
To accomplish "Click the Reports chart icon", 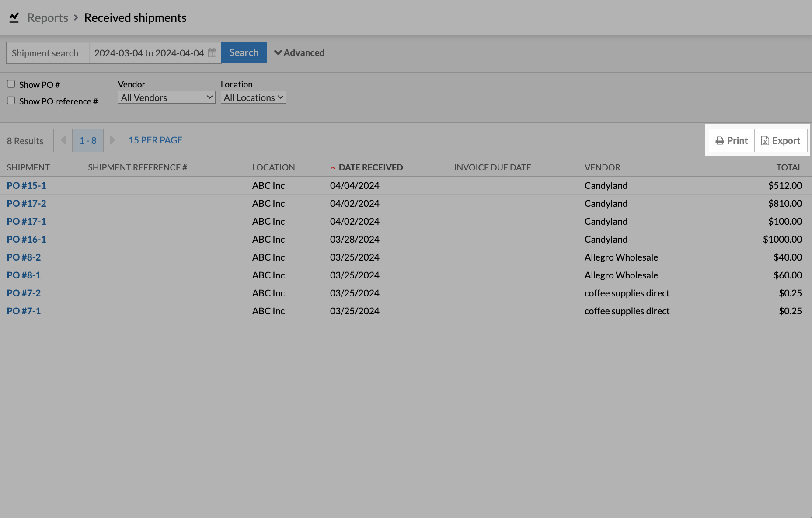I will [14, 17].
